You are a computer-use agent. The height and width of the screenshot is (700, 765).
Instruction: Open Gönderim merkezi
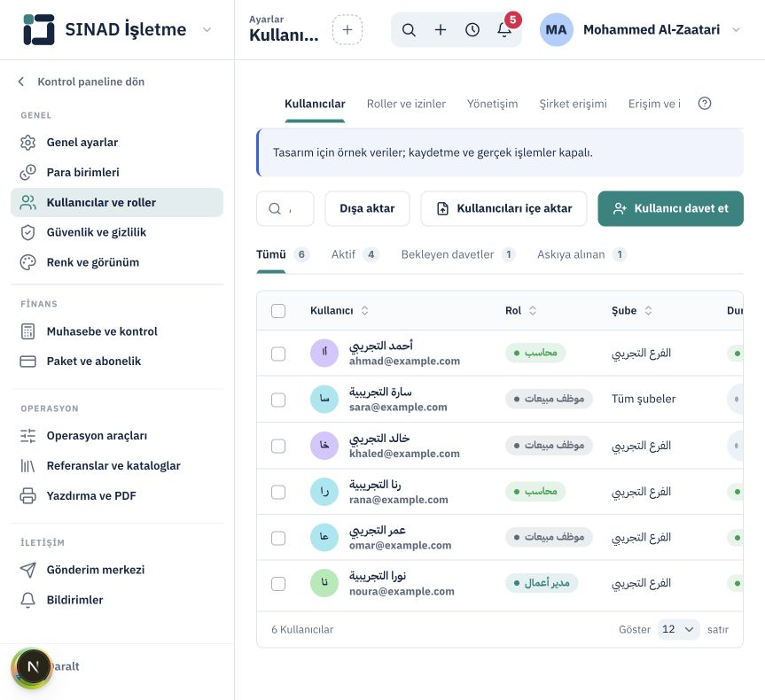pyautogui.click(x=117, y=570)
